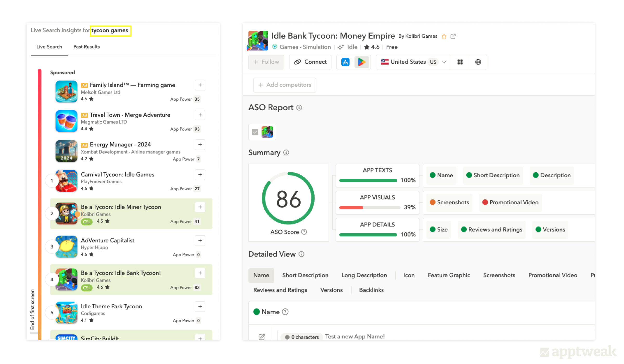Select the Name summary chip
The width and height of the screenshot is (624, 364).
[x=441, y=175]
